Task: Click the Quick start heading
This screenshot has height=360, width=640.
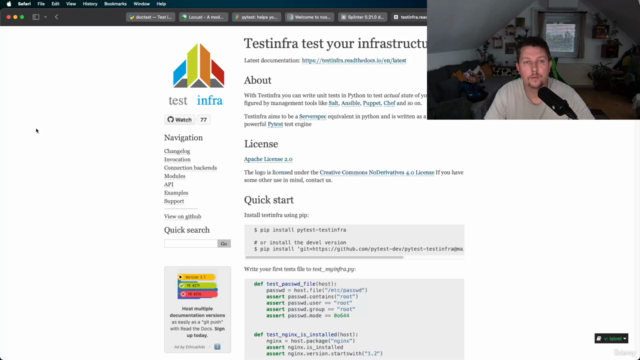Action: point(269,200)
